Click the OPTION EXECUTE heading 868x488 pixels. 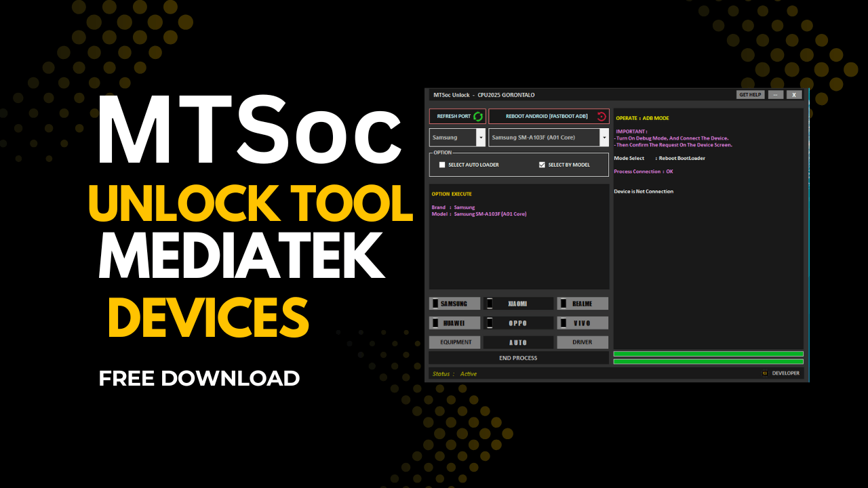[452, 194]
